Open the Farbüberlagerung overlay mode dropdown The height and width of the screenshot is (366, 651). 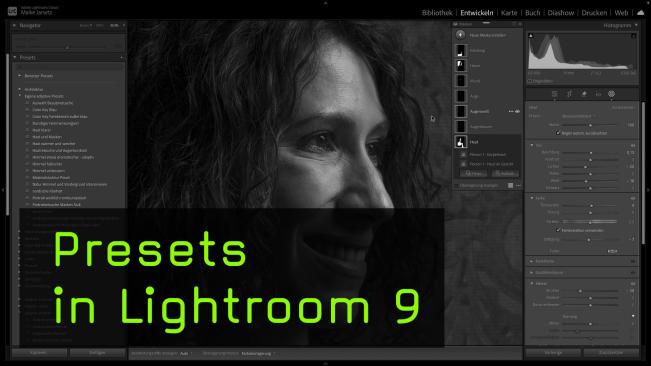coord(258,354)
